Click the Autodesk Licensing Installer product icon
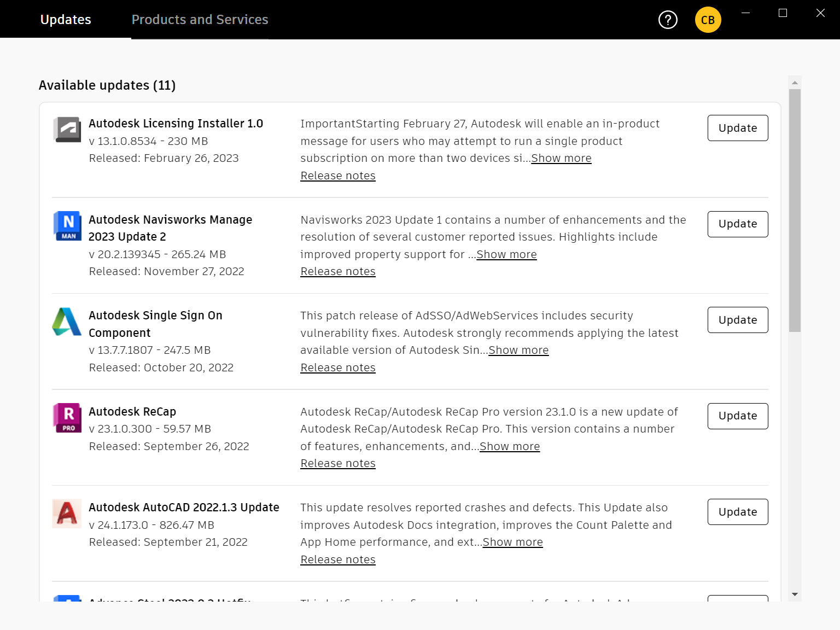The height and width of the screenshot is (630, 840). (67, 130)
